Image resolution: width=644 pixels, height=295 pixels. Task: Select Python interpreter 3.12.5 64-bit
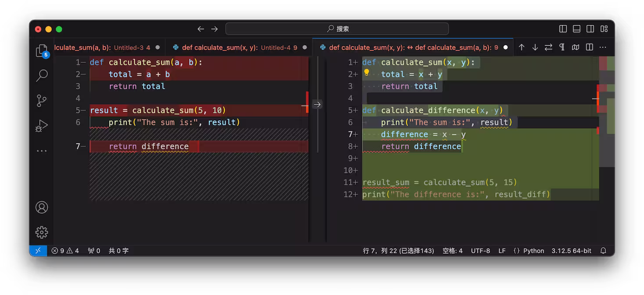(571, 251)
